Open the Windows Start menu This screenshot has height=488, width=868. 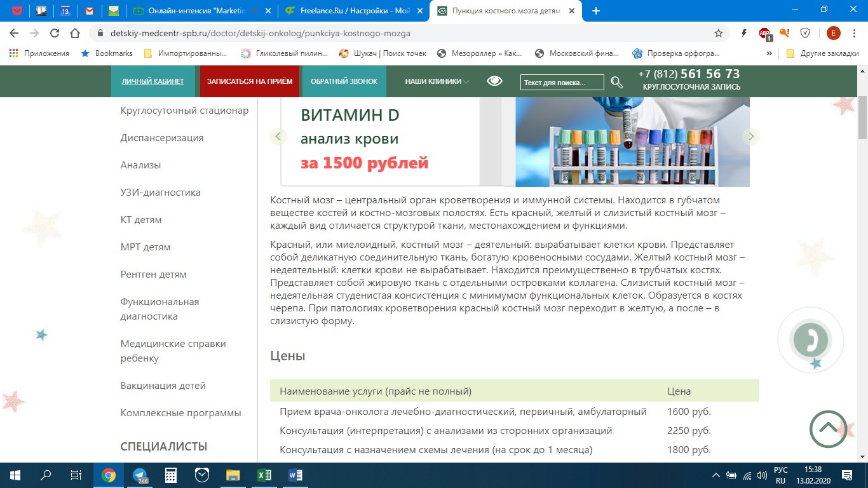click(15, 475)
